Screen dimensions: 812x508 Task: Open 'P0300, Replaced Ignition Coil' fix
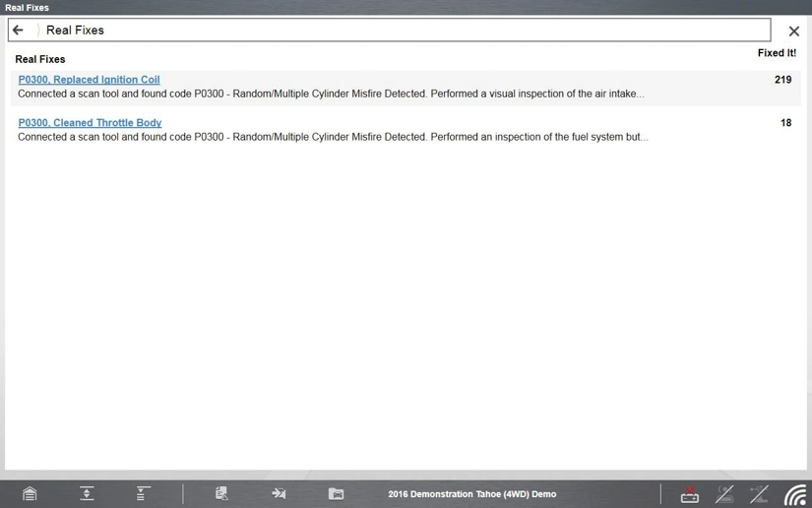click(89, 80)
